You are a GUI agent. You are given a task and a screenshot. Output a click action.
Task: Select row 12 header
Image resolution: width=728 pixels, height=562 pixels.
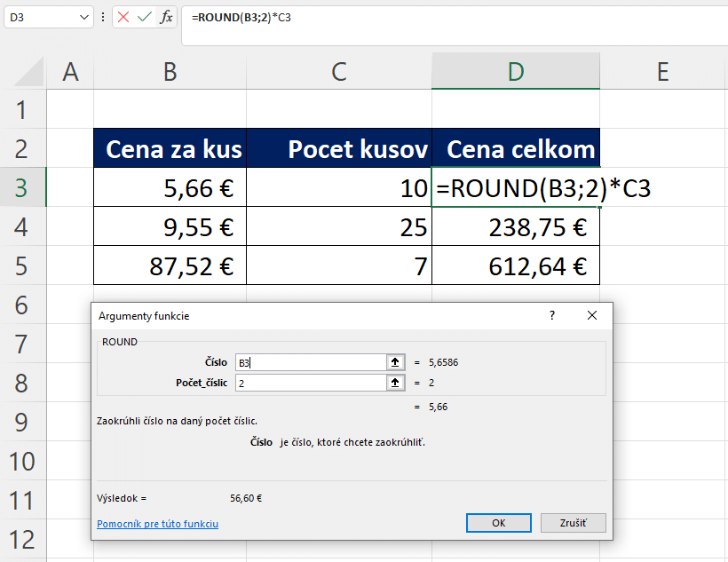click(x=22, y=539)
